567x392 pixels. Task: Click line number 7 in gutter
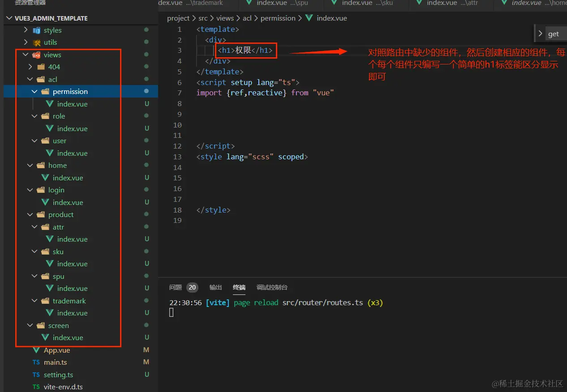tap(180, 93)
